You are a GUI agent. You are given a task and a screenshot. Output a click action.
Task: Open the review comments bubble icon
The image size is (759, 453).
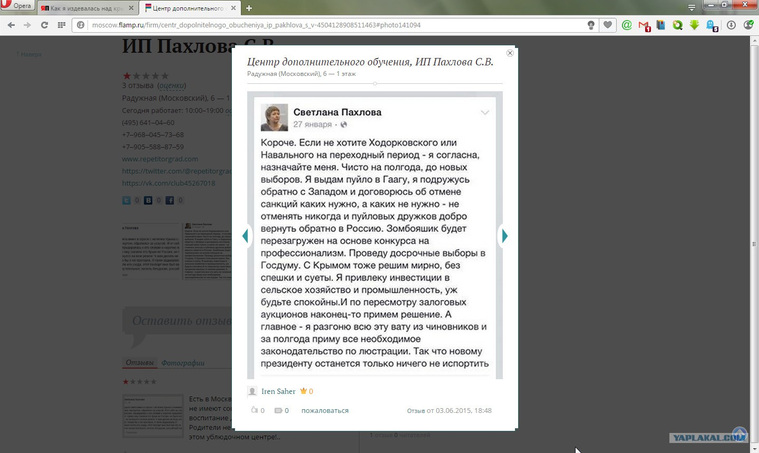coord(278,410)
